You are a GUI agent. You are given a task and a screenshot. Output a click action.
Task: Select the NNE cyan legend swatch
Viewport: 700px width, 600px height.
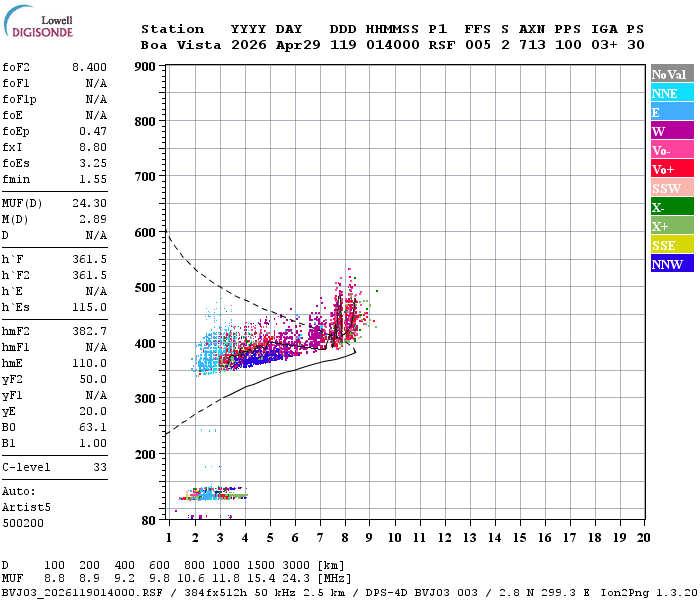(x=672, y=93)
